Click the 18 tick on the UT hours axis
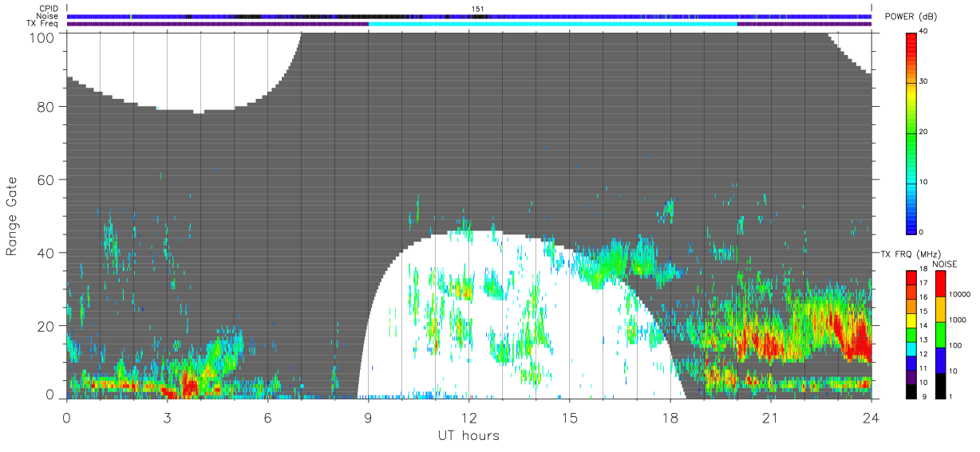This screenshot has height=452, width=980. coord(670,417)
